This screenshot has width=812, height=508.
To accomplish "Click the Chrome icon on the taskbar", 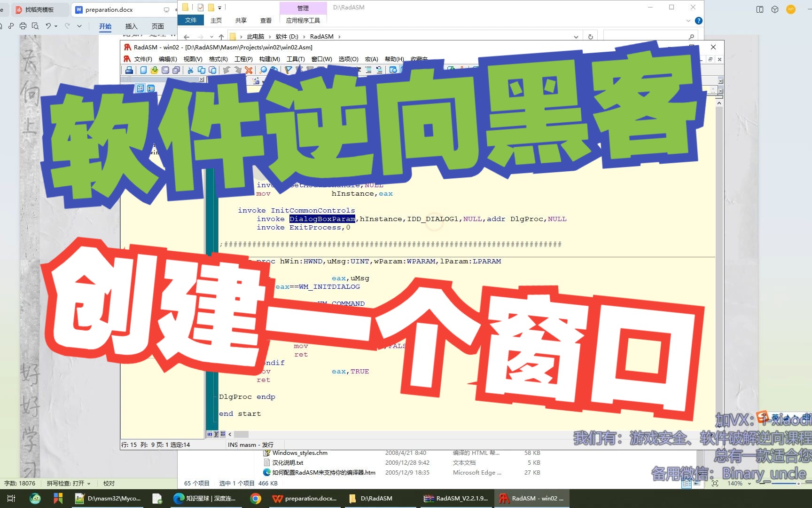I will 256,499.
